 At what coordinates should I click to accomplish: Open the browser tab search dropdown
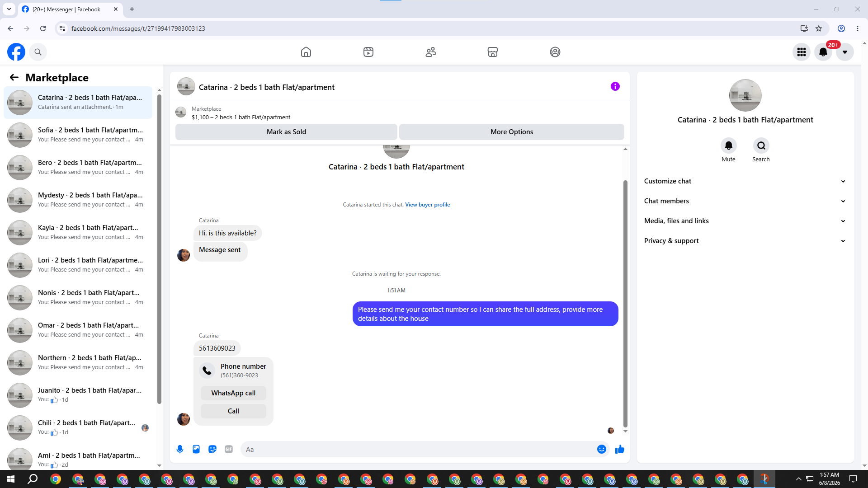click(x=9, y=9)
